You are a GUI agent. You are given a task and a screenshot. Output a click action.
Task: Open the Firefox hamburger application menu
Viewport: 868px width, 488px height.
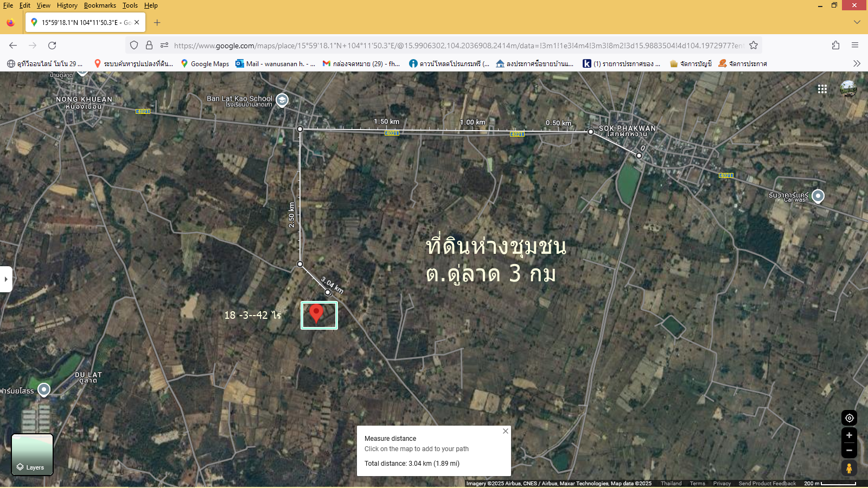[855, 46]
